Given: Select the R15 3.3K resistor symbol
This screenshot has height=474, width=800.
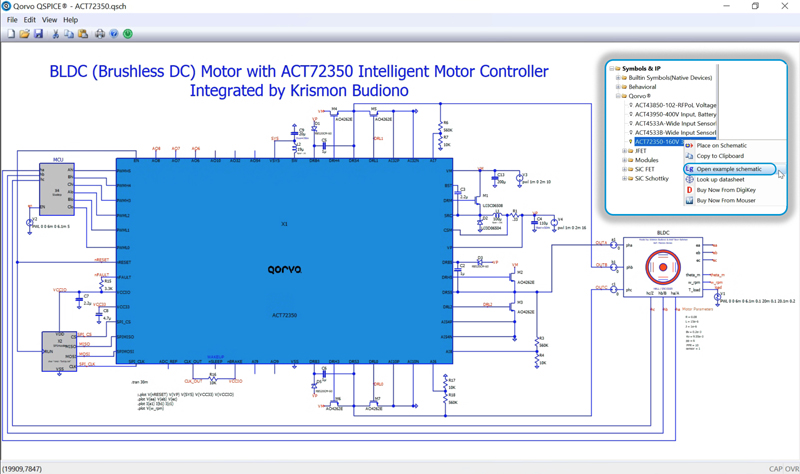Looking at the screenshot, I should pyautogui.click(x=101, y=285).
